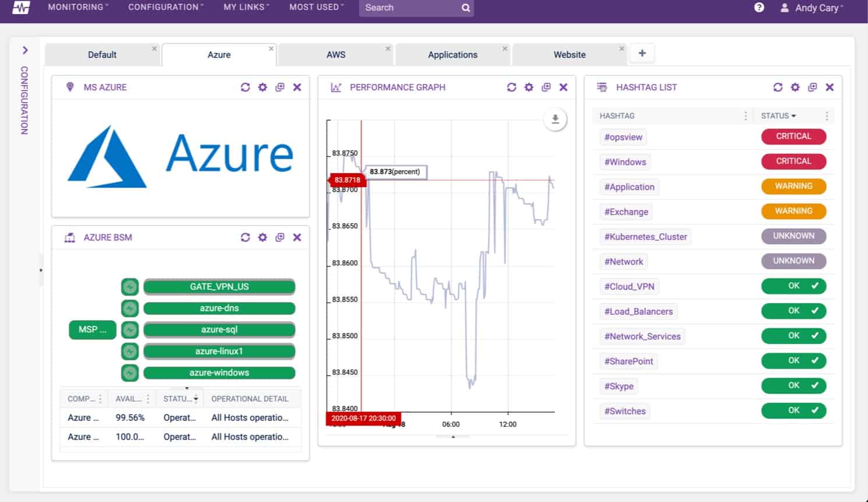Click the Hashtag List title icon
This screenshot has width=868, height=502.
pyautogui.click(x=602, y=87)
